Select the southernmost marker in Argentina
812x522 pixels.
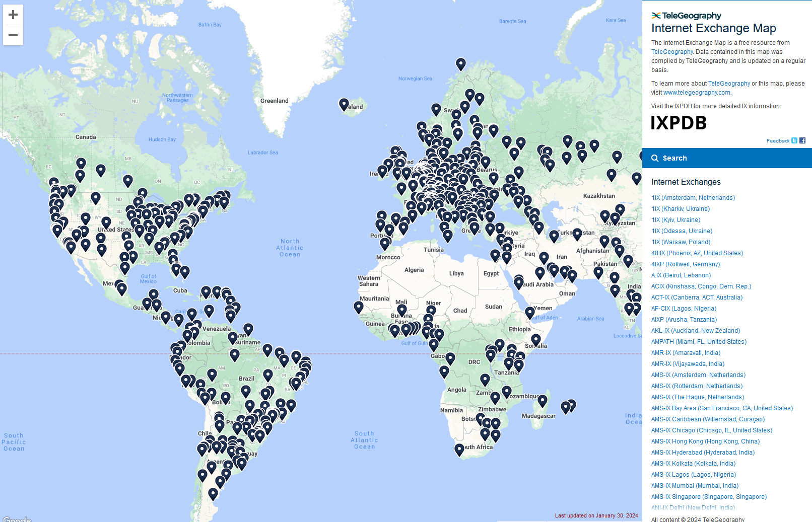tap(213, 494)
